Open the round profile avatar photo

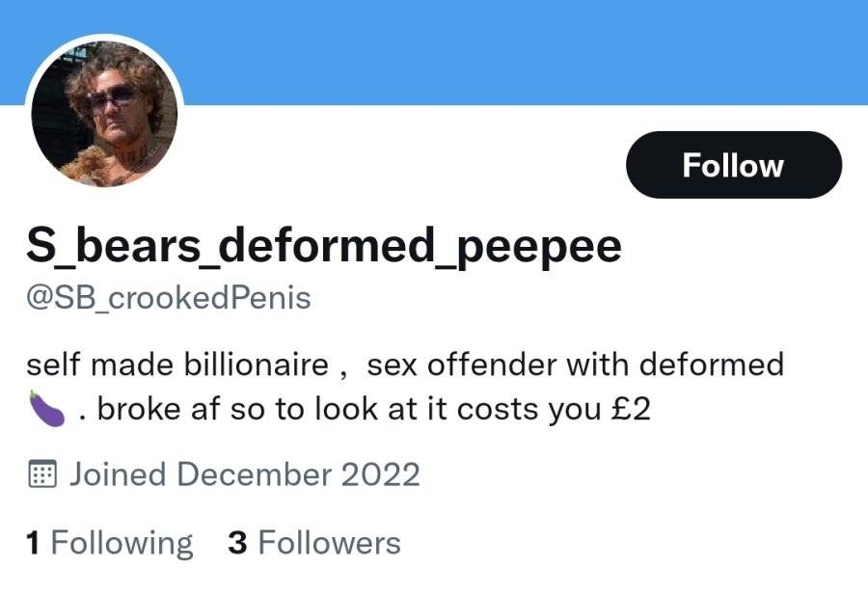pos(104,115)
